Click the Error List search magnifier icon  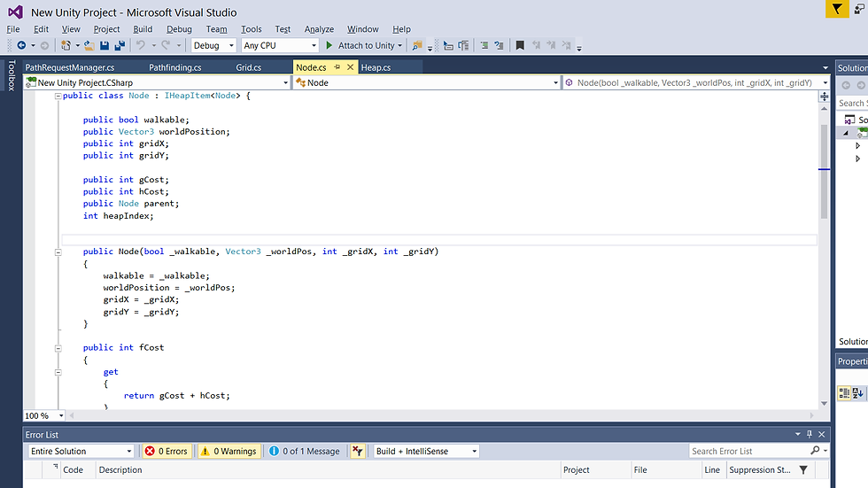point(815,451)
